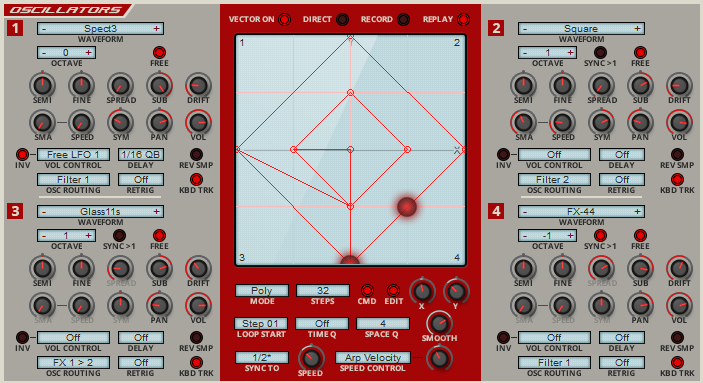
Task: Click oscillator 1 DRIFT knob
Action: click(x=198, y=85)
